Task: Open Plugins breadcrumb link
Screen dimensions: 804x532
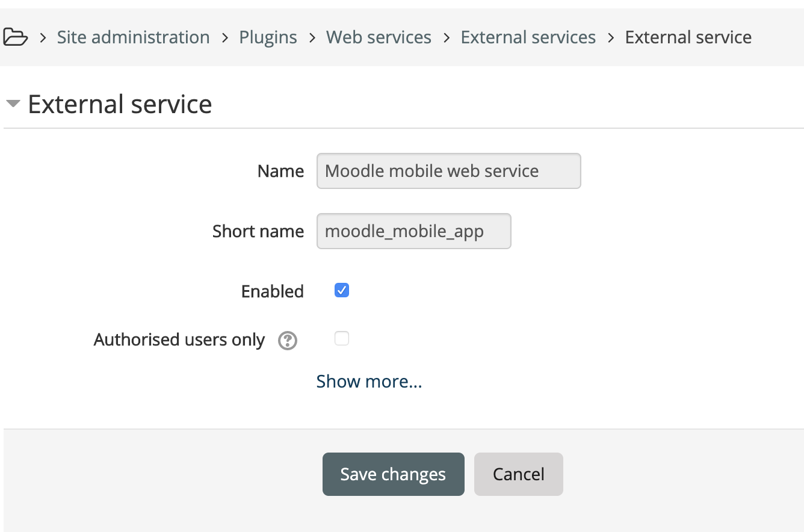Action: click(x=268, y=37)
